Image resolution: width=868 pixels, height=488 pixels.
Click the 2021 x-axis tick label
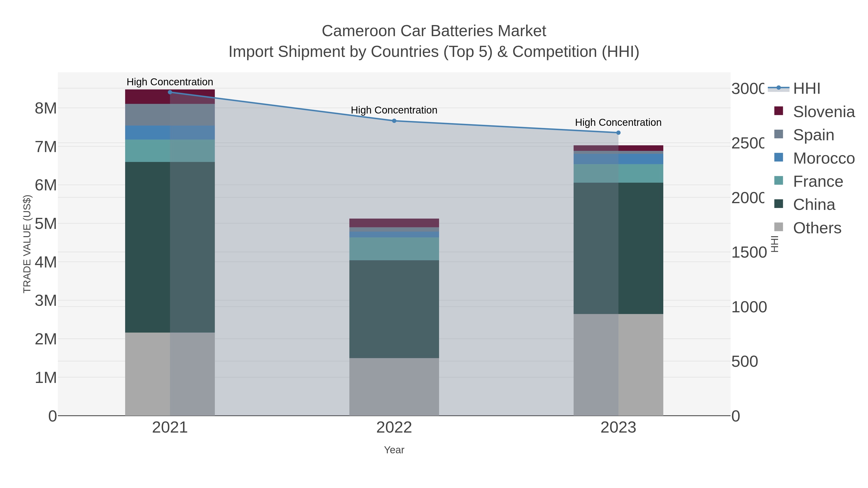[170, 428]
